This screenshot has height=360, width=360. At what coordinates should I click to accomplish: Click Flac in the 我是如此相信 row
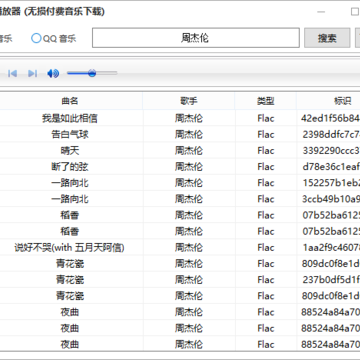266,118
